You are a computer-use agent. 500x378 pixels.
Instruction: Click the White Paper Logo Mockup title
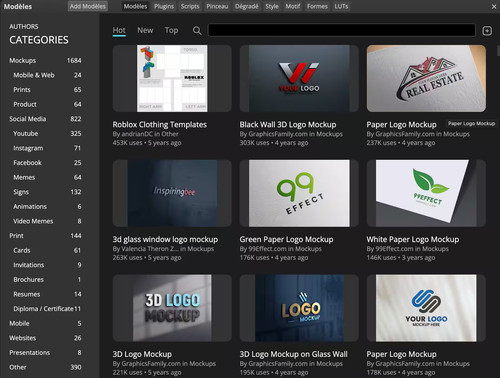(x=413, y=239)
